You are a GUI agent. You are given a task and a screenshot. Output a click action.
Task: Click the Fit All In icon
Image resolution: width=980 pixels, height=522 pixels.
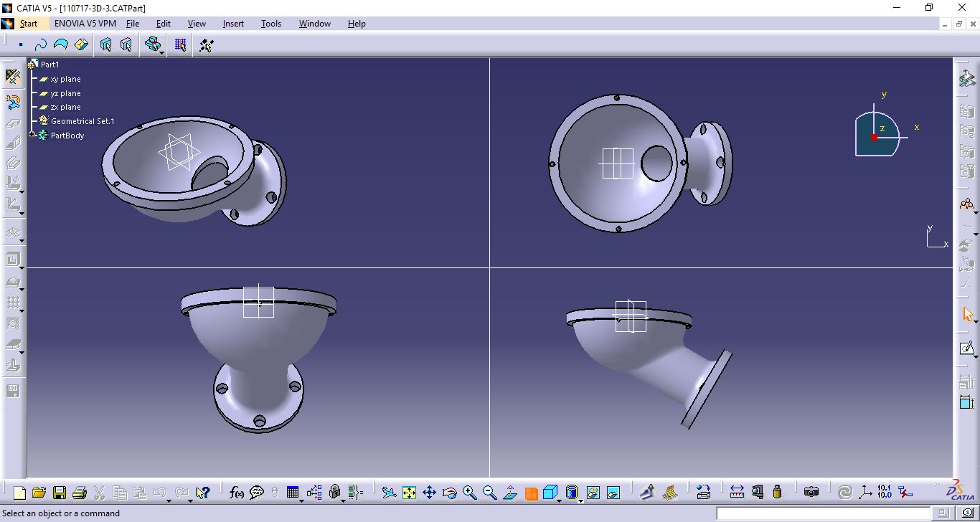[409, 493]
